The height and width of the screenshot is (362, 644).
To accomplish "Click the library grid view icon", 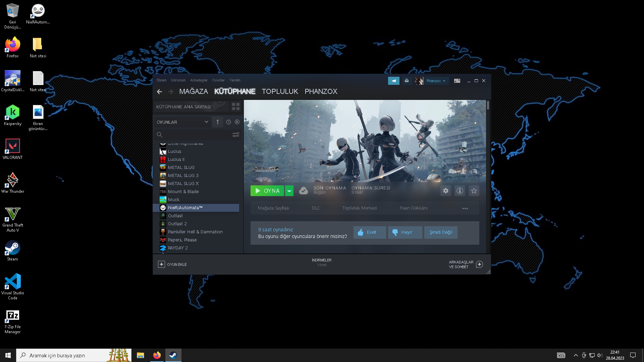I will pos(236,107).
